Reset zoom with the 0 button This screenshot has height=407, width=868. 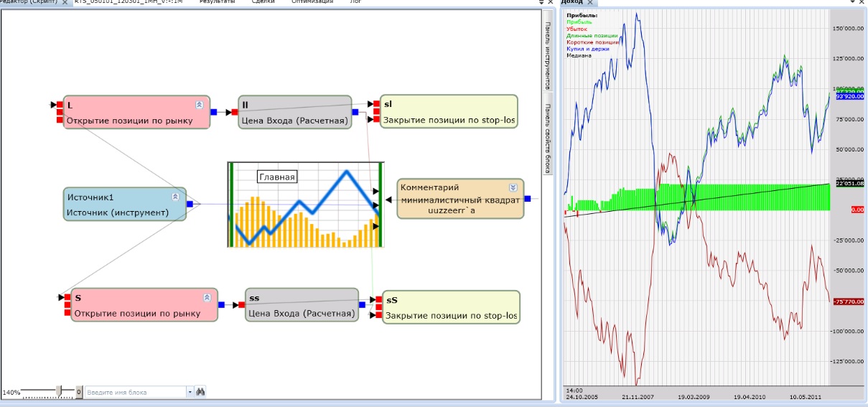[x=79, y=393]
